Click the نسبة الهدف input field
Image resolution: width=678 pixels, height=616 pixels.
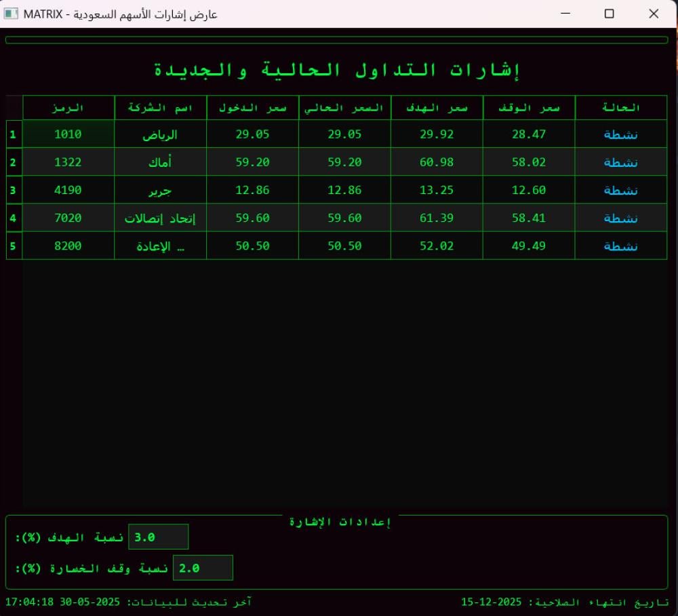pos(158,537)
